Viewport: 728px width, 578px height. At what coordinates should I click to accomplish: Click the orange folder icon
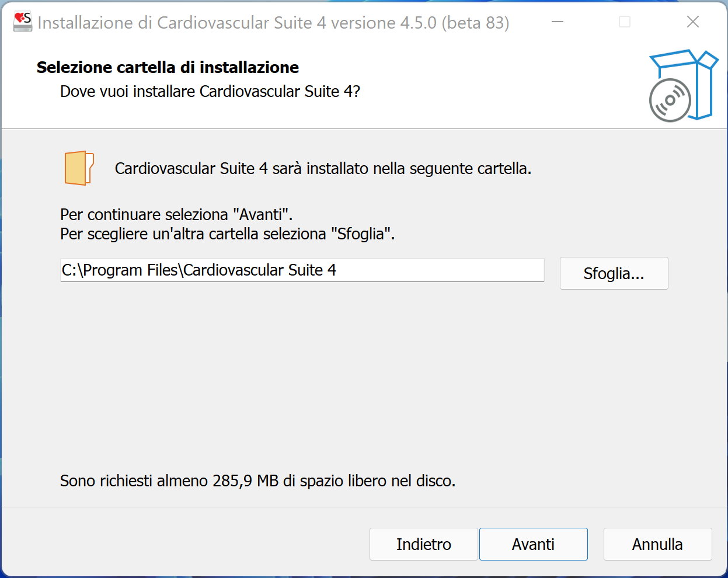pos(79,168)
